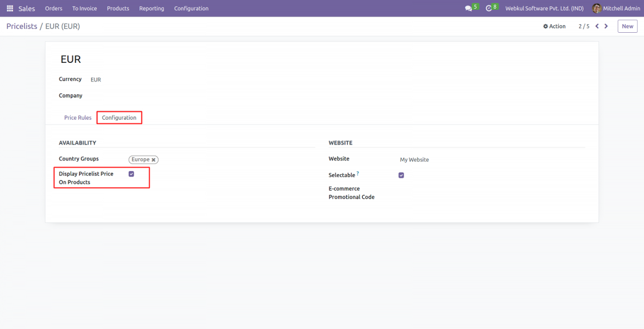Open the Configuration menu

click(191, 8)
